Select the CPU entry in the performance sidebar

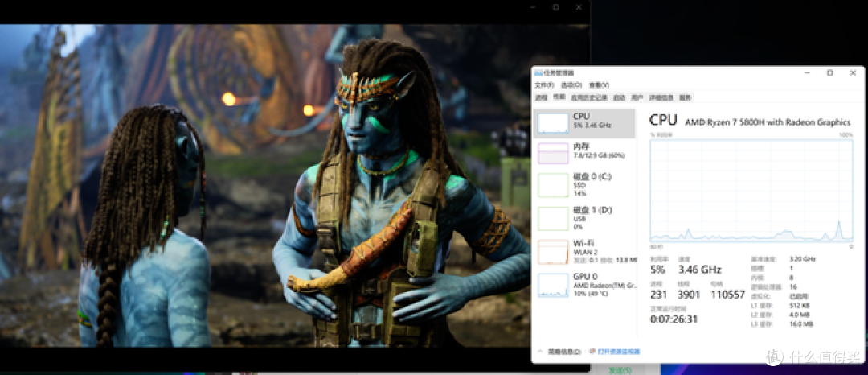point(584,123)
